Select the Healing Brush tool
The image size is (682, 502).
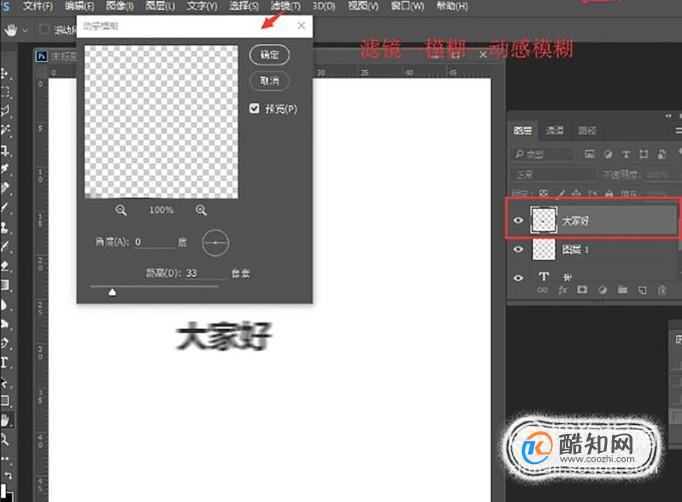(x=5, y=188)
